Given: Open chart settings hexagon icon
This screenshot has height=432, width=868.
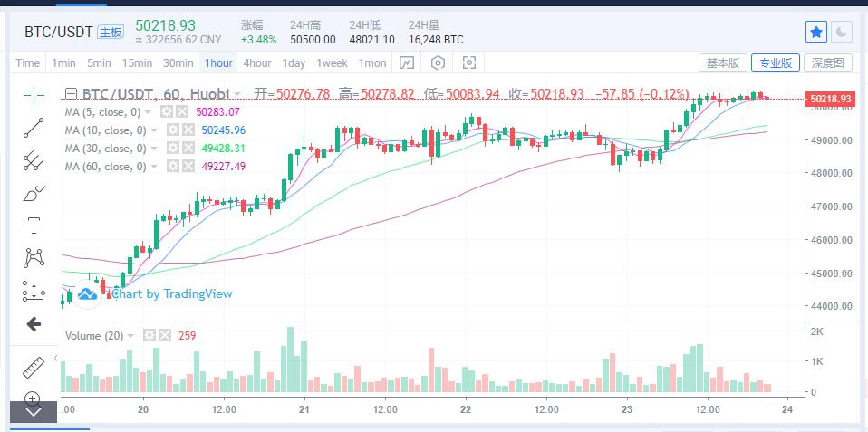Looking at the screenshot, I should [438, 63].
